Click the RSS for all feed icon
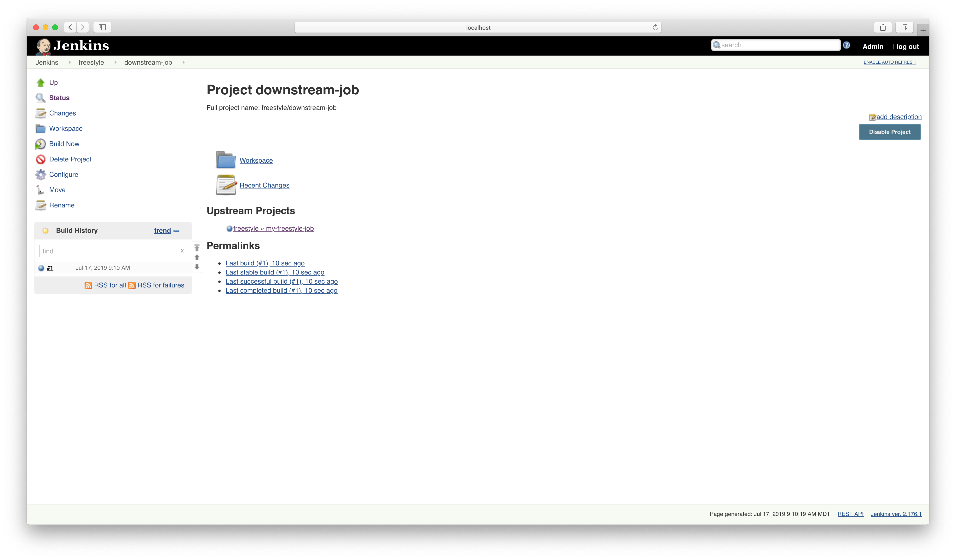 point(88,286)
